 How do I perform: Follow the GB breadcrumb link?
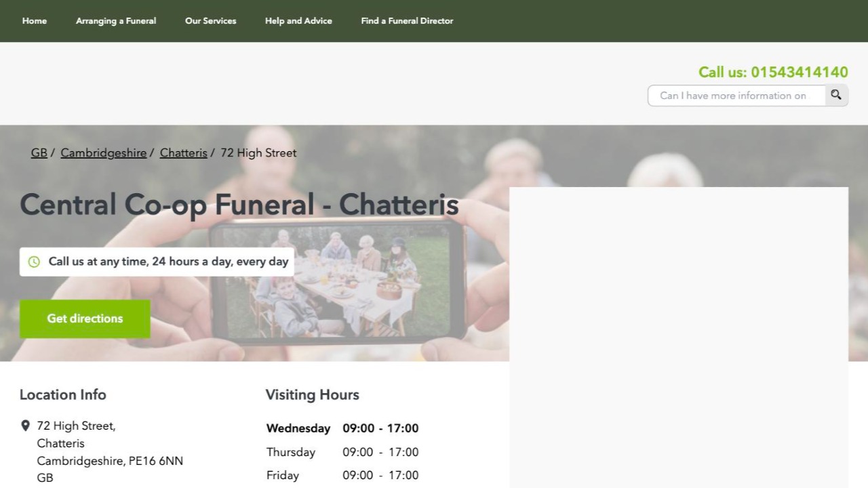pos(39,153)
